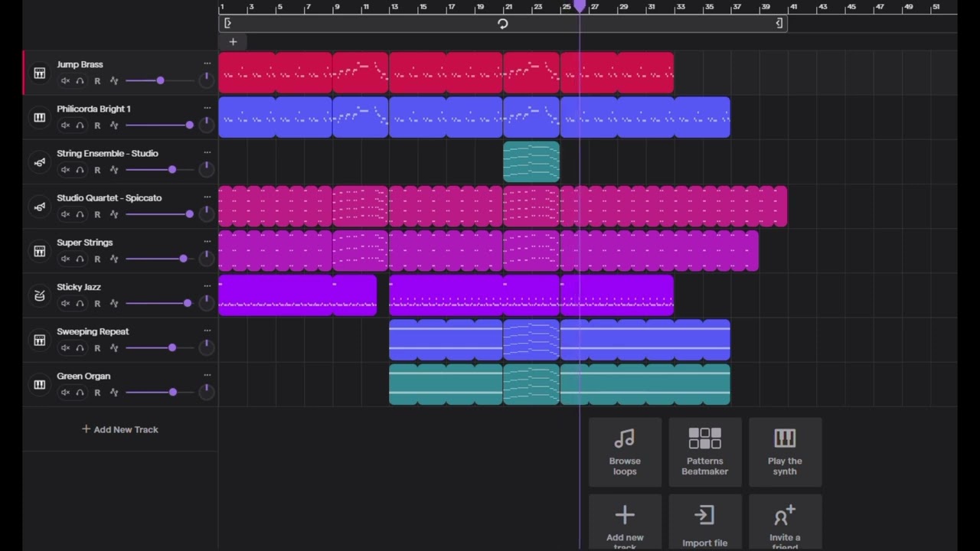Click the Super Strings instrument icon
The height and width of the screenshot is (551, 980).
39,251
